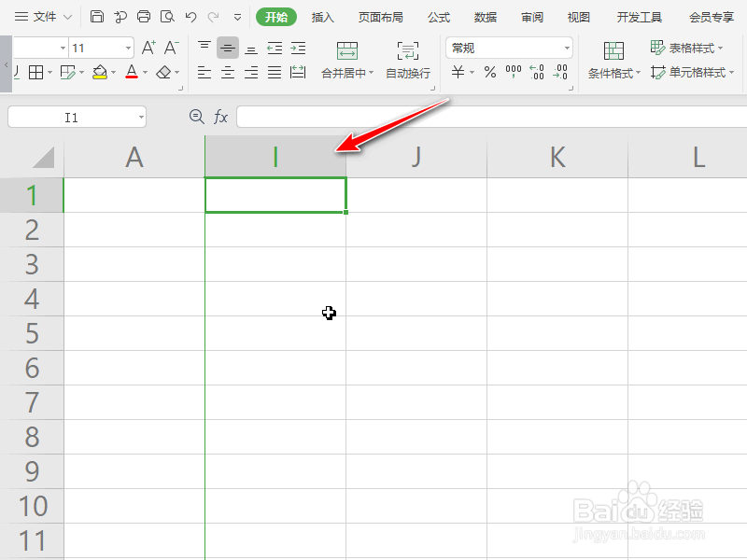Expand fill color dropdown arrow

(113, 73)
